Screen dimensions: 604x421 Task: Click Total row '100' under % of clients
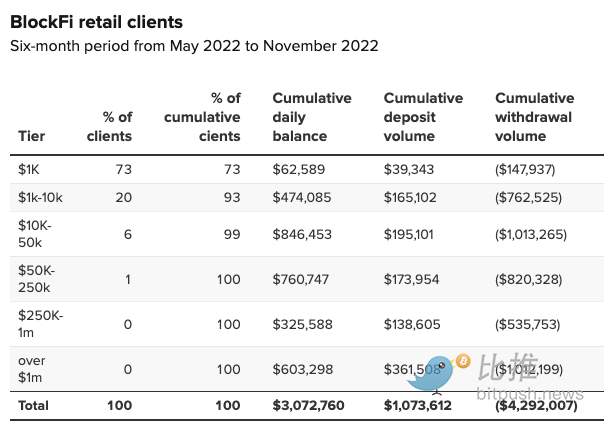120,406
